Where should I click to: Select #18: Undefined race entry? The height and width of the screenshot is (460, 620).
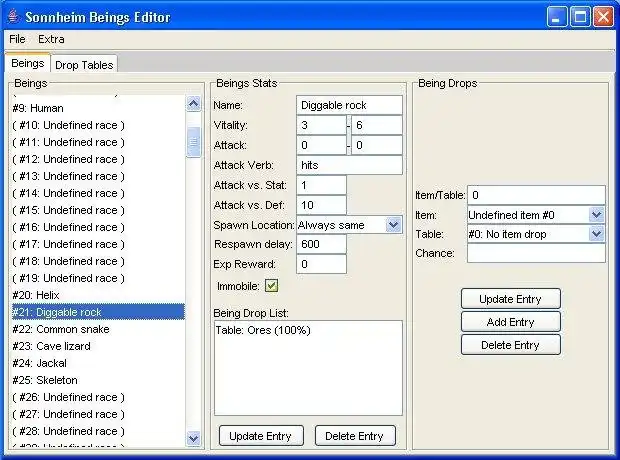tap(98, 261)
